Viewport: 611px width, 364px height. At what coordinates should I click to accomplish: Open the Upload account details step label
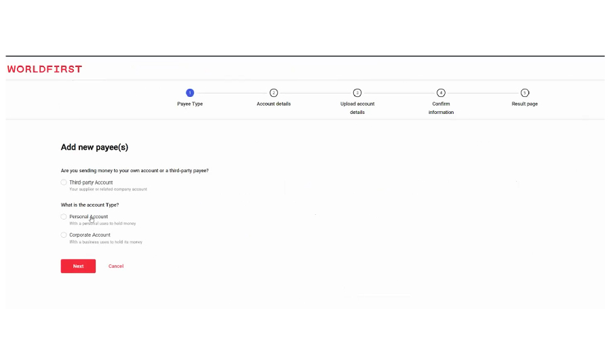[357, 108]
